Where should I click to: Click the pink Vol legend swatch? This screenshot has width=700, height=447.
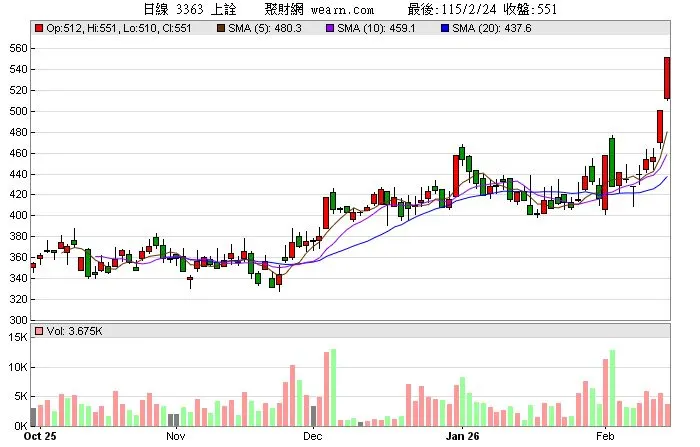(x=39, y=331)
